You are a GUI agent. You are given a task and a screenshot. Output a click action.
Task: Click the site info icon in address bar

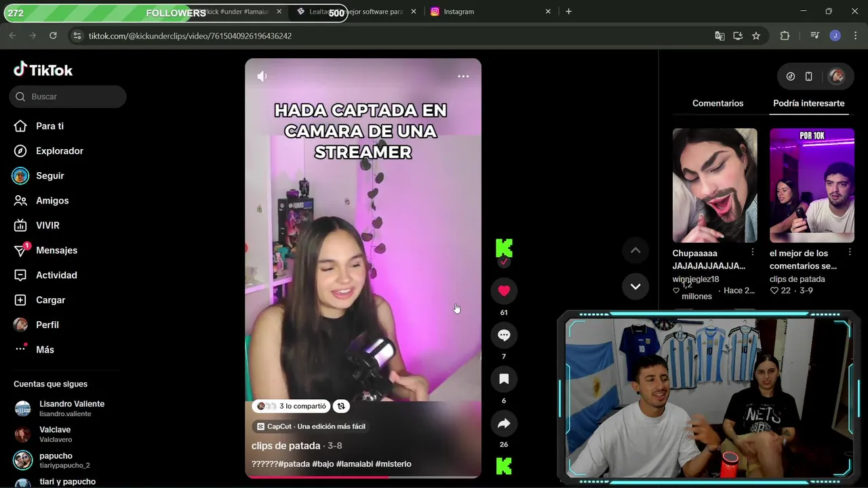(77, 36)
